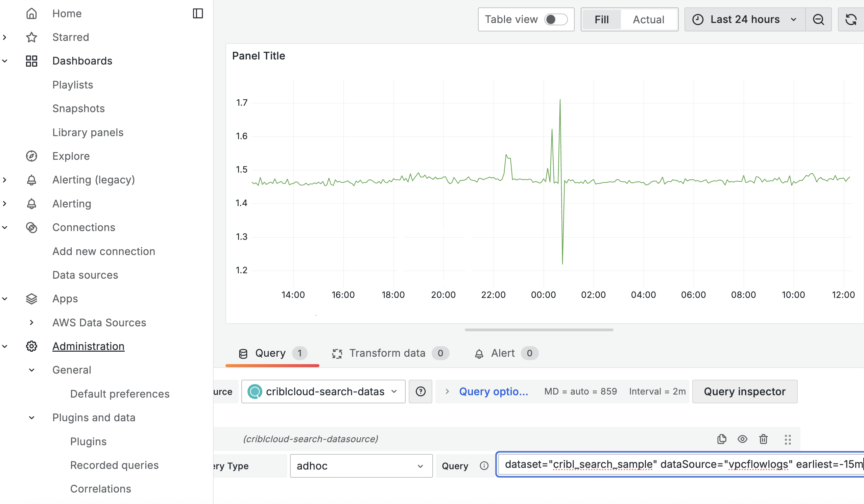
Task: Click the dock menu sidebar icon
Action: tap(198, 14)
